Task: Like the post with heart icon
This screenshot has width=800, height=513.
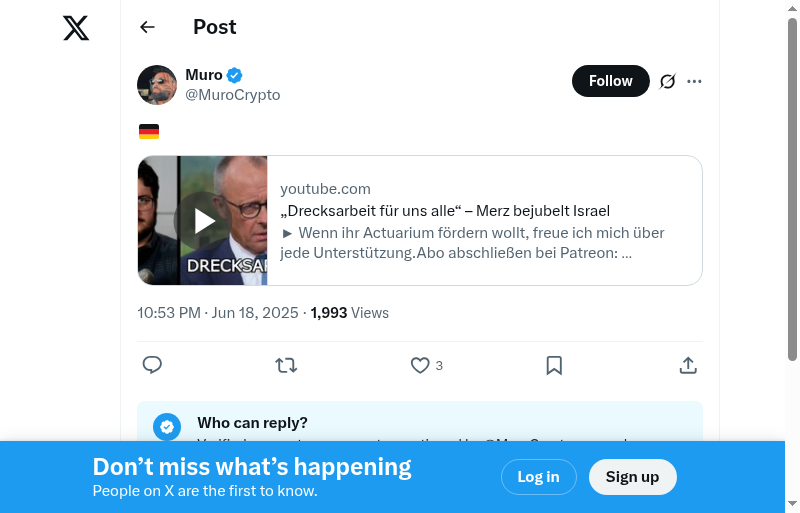Action: click(420, 365)
